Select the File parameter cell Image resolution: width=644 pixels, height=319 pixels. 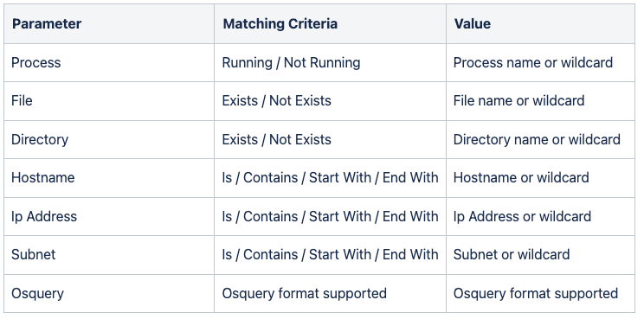coord(109,101)
